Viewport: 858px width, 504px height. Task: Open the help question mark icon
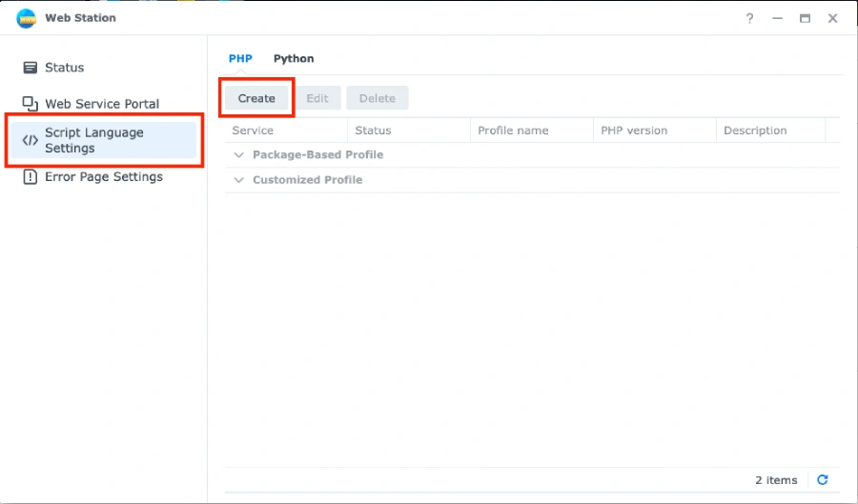749,19
